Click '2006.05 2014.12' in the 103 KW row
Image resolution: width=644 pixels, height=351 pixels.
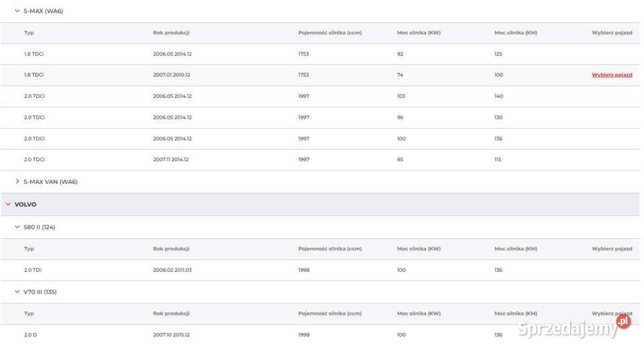pyautogui.click(x=172, y=96)
